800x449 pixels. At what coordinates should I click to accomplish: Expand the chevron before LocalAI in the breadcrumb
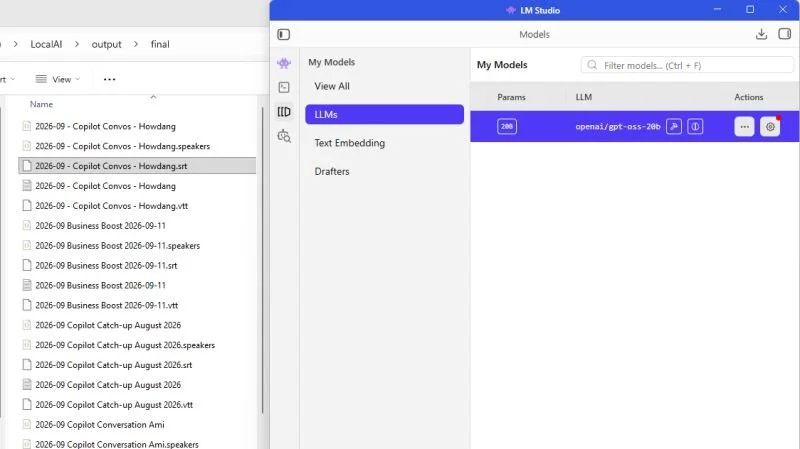tap(16, 44)
